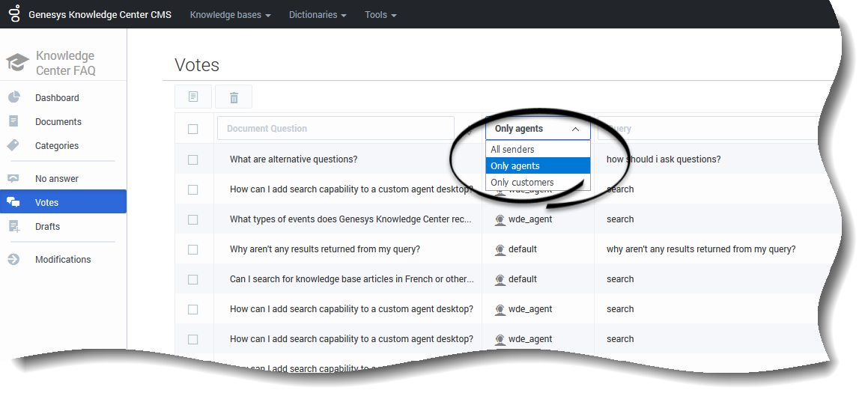
Task: Open Documents in the sidebar
Action: (x=58, y=122)
